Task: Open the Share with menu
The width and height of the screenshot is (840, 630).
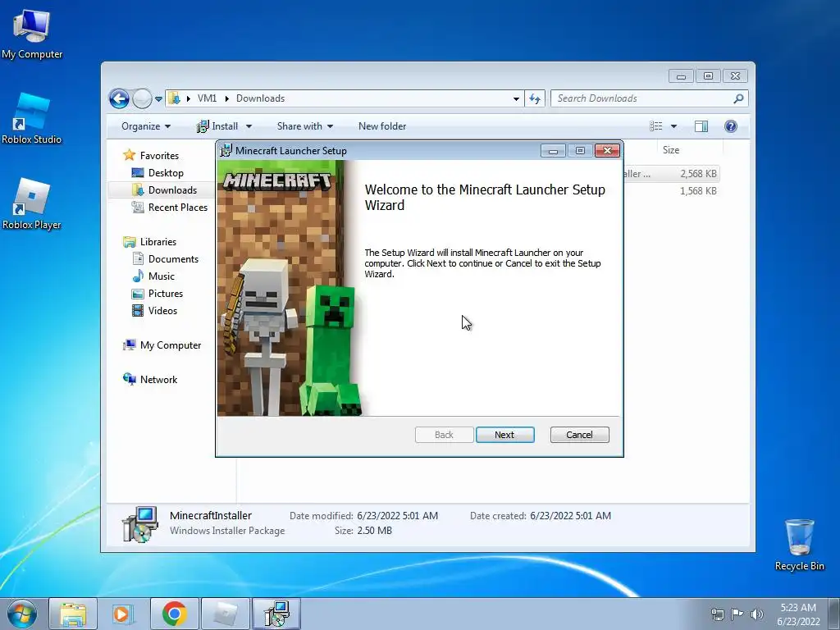Action: (305, 126)
